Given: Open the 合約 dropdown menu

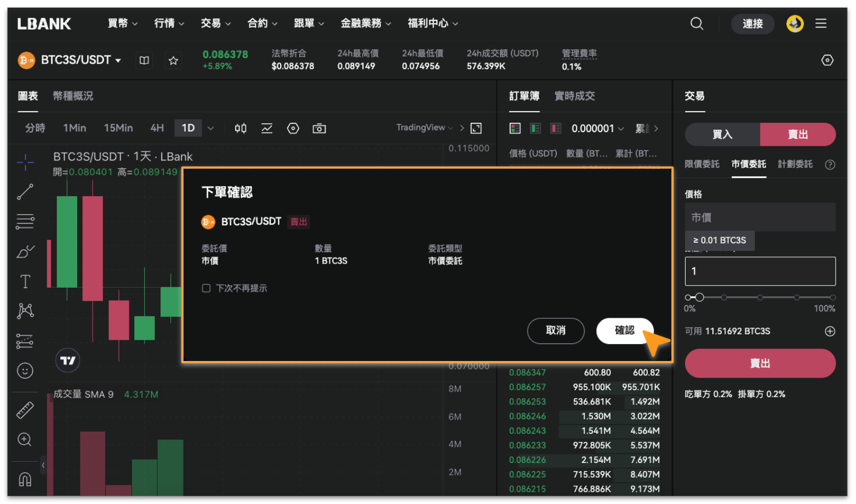Looking at the screenshot, I should coord(262,24).
